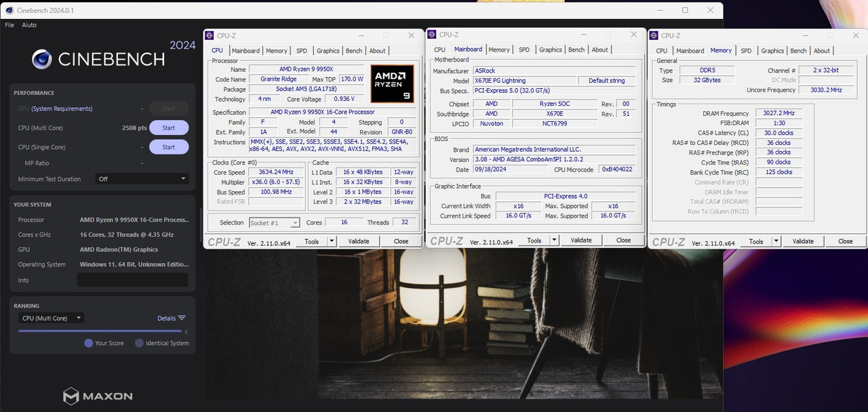Open Tools dropdown arrow in the CPU window
The height and width of the screenshot is (412, 868).
332,241
